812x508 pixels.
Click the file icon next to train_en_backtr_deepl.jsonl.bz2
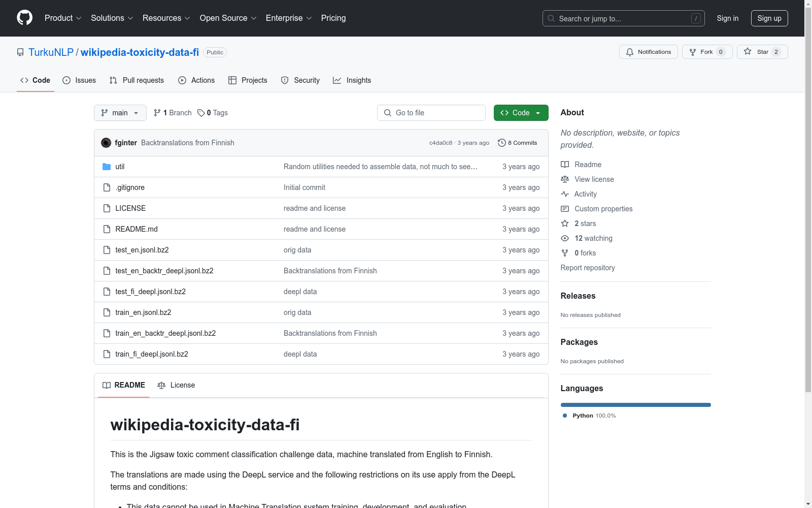pyautogui.click(x=107, y=333)
